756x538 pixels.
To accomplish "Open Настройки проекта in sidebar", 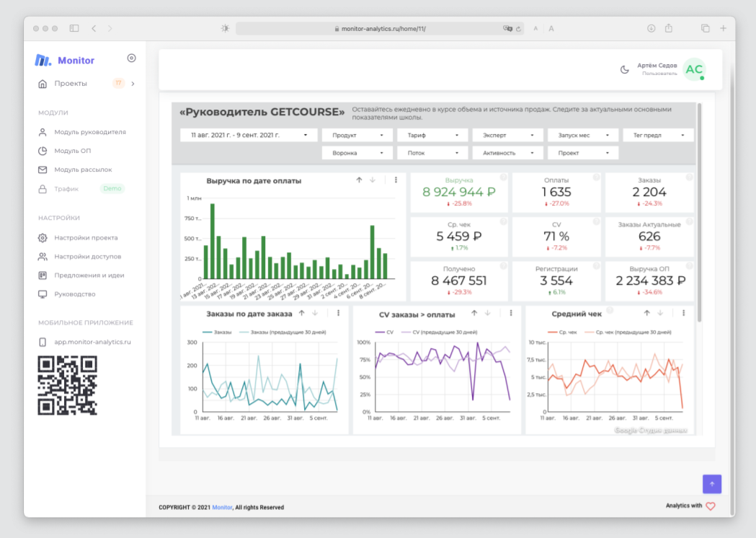I will pos(86,237).
